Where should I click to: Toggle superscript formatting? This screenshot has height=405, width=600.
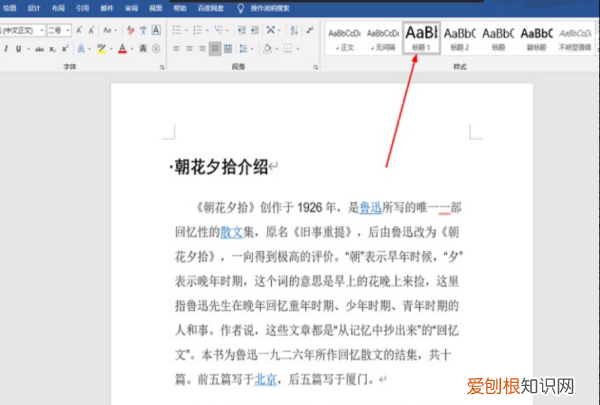pyautogui.click(x=65, y=49)
